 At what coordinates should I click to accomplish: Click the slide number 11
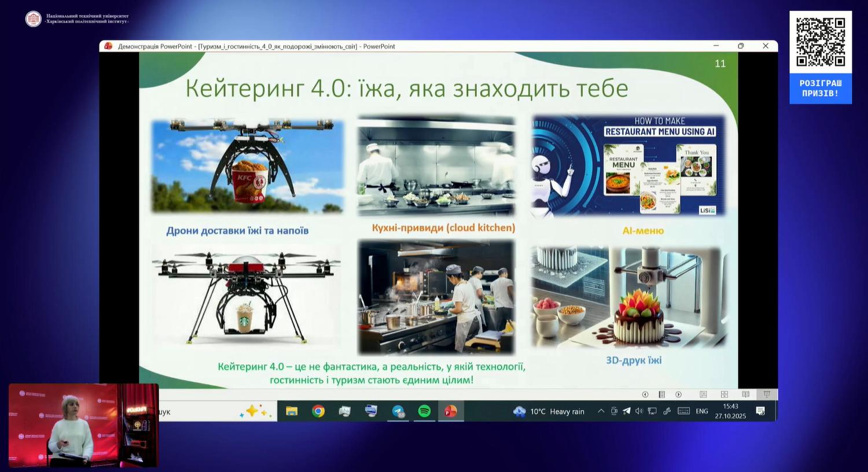pyautogui.click(x=720, y=64)
